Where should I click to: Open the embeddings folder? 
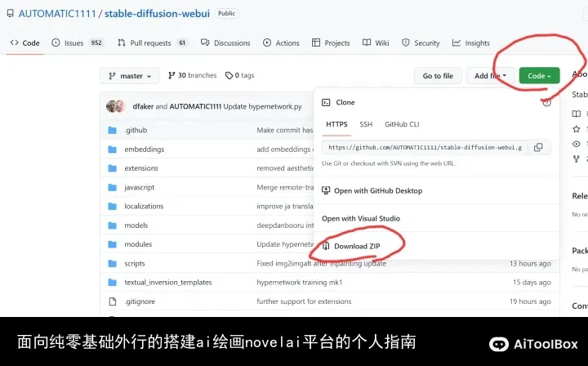pos(145,150)
